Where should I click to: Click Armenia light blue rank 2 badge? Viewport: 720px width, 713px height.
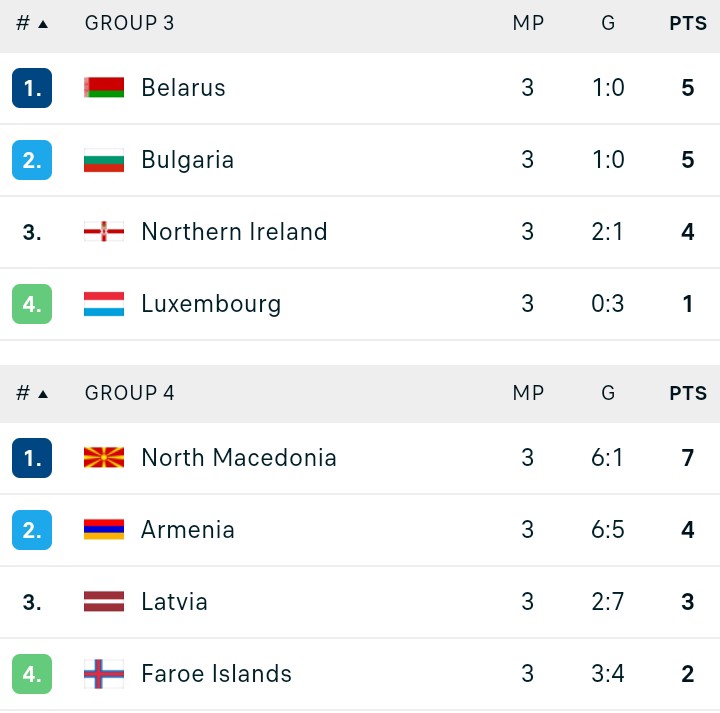[x=32, y=530]
